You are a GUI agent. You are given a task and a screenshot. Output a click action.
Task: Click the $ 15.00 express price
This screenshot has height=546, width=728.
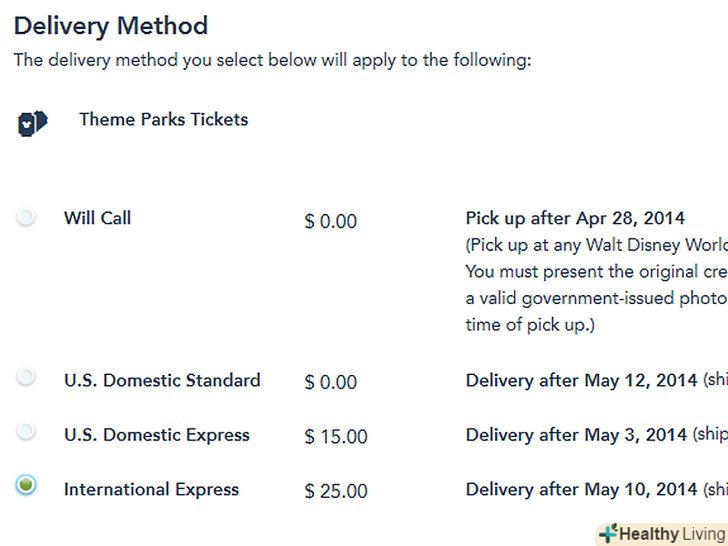click(336, 437)
